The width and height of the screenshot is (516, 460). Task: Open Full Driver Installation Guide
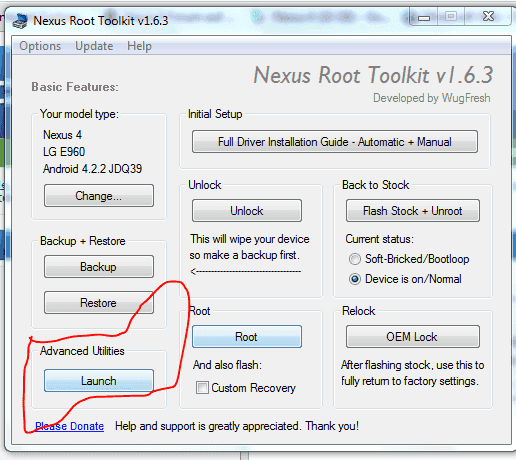click(335, 142)
